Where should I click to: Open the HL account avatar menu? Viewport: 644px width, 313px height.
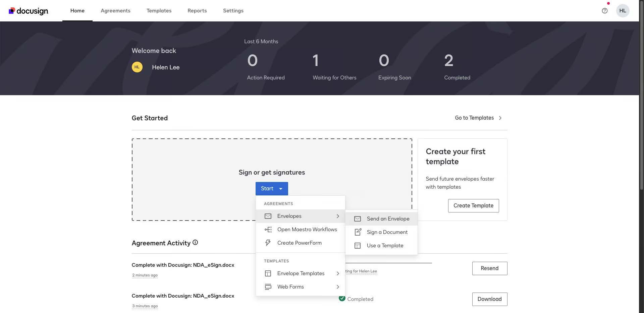click(x=623, y=11)
